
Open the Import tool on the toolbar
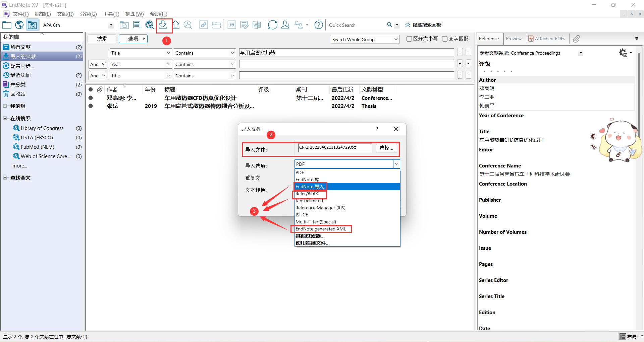coord(164,25)
